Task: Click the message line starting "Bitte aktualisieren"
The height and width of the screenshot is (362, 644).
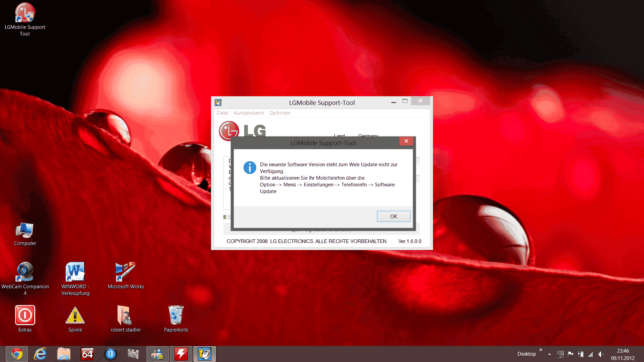Action: click(x=312, y=178)
